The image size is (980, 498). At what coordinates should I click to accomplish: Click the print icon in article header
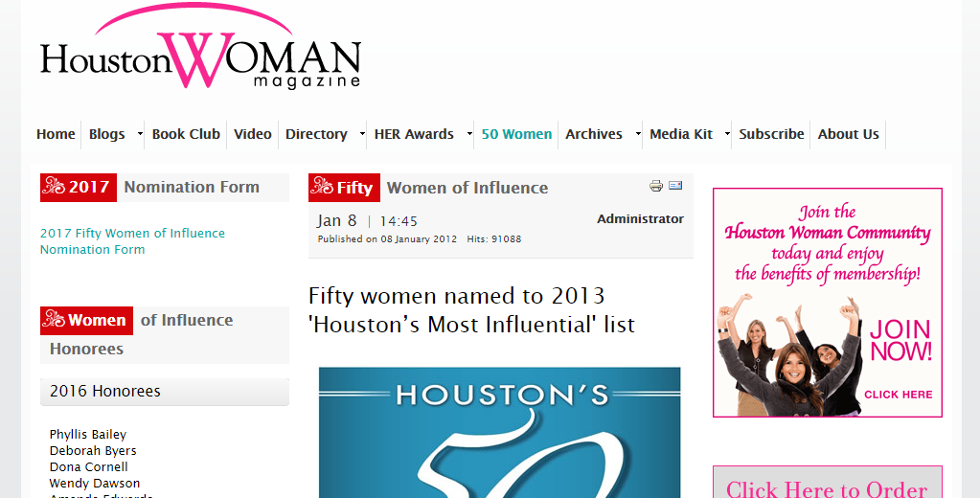655,186
